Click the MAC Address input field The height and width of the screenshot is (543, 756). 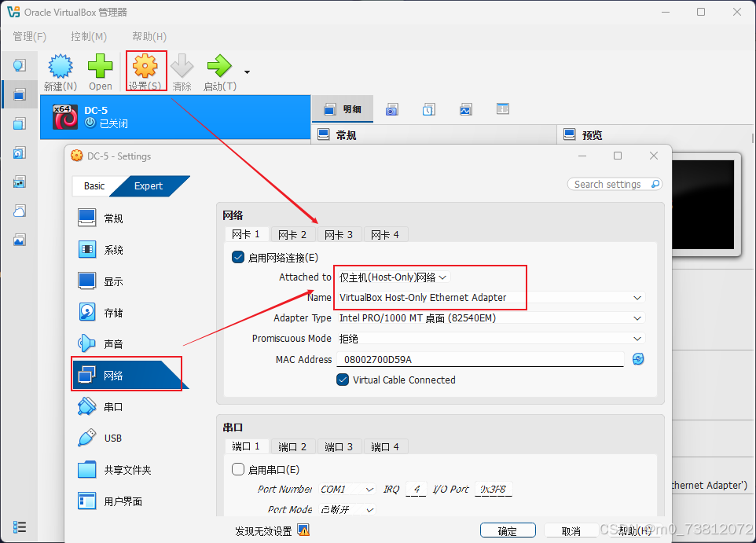click(480, 360)
